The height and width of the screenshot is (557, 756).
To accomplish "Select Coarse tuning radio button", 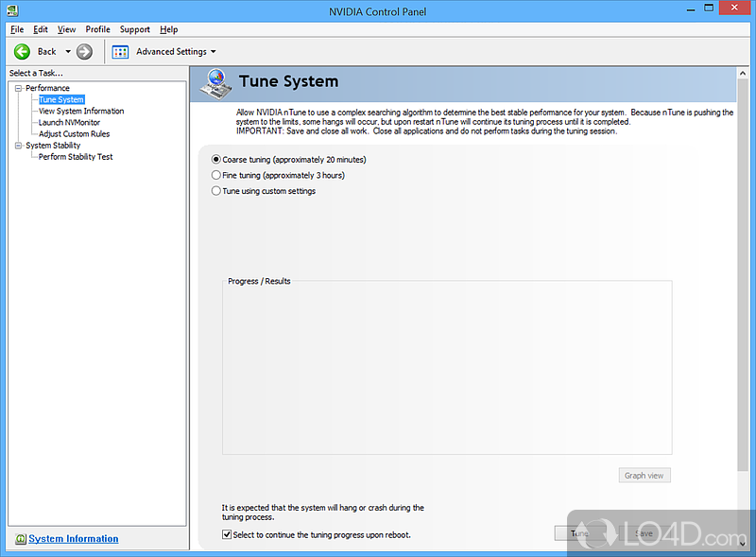I will (x=216, y=159).
